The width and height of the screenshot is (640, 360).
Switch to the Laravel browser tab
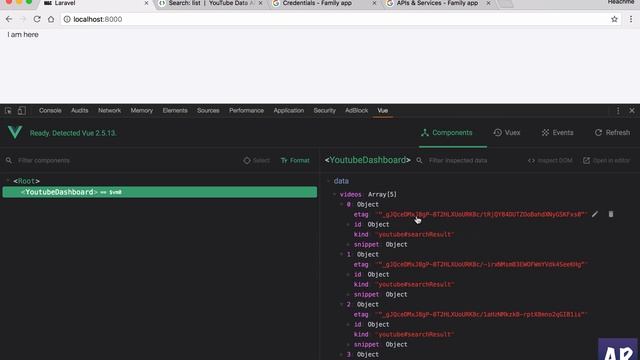pyautogui.click(x=96, y=3)
